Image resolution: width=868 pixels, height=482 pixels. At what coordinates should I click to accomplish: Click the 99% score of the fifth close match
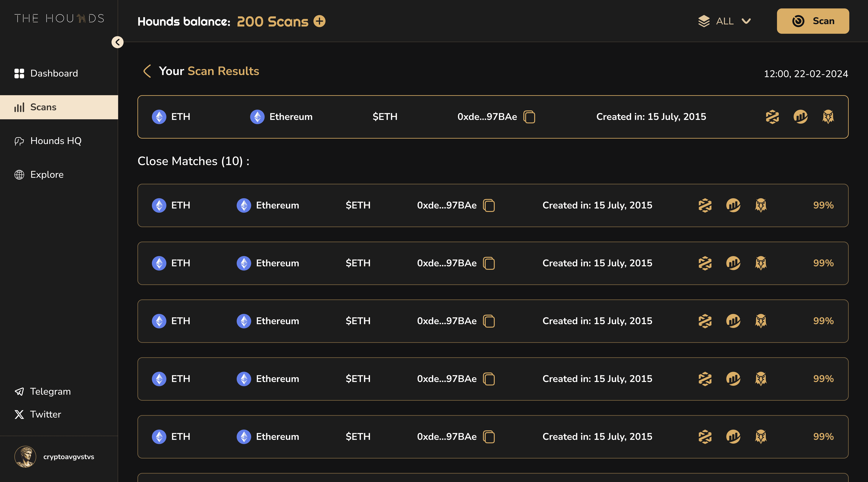click(823, 437)
